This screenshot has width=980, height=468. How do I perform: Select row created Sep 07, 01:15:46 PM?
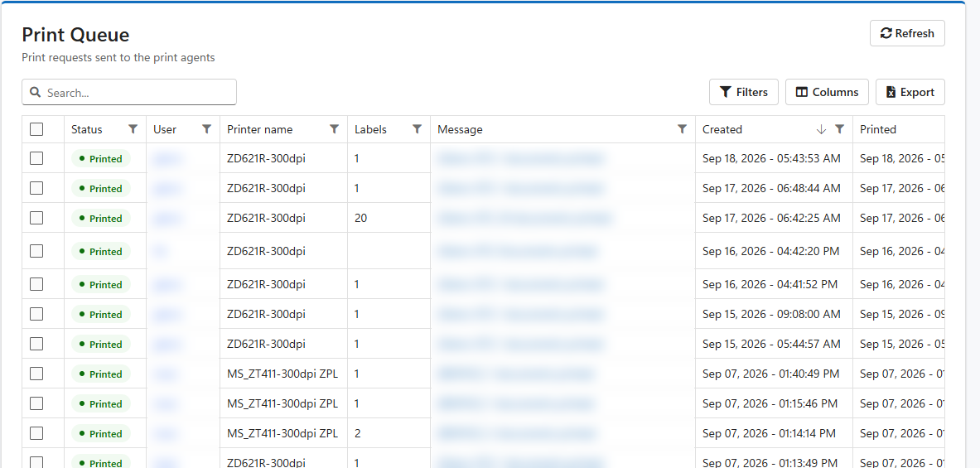(36, 403)
